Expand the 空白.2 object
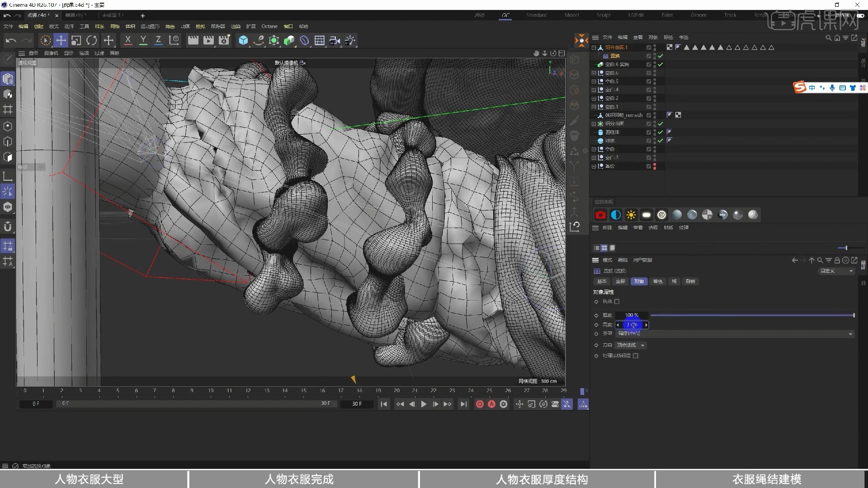 tap(594, 98)
